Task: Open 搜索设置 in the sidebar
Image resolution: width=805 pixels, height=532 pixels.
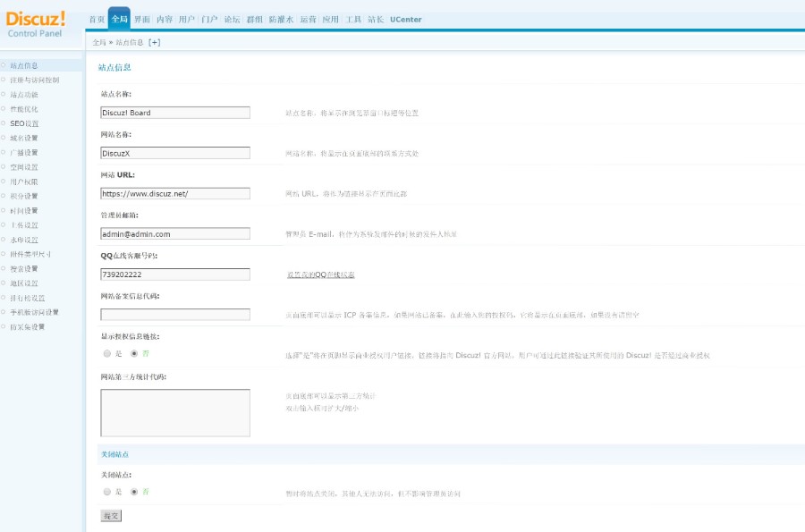Action: click(x=24, y=269)
